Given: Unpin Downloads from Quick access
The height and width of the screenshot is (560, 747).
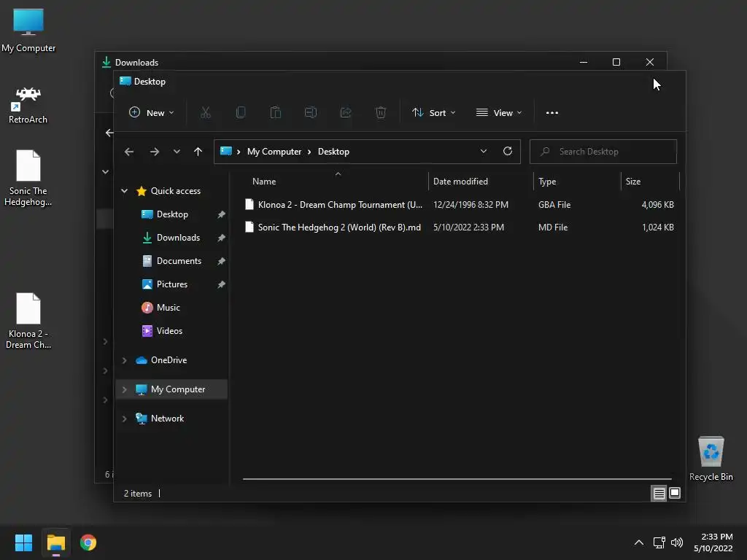Looking at the screenshot, I should pos(221,238).
